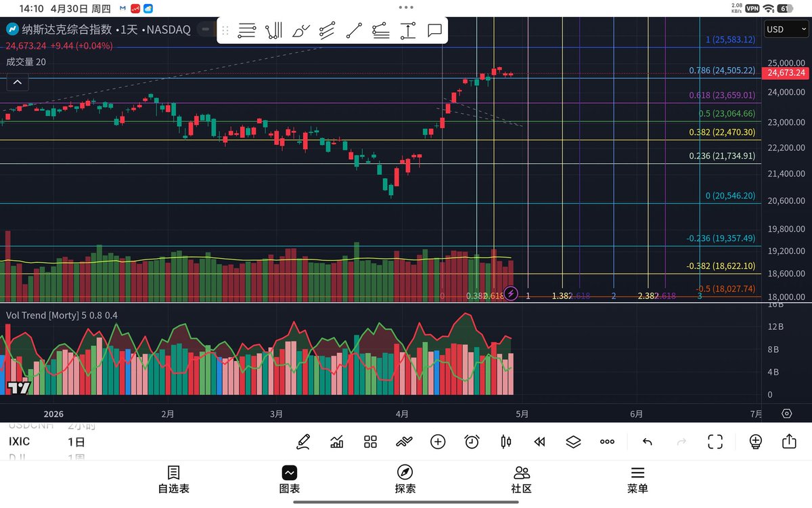The height and width of the screenshot is (508, 812).
Task: Select the parallel channel tool
Action: pyautogui.click(x=328, y=30)
